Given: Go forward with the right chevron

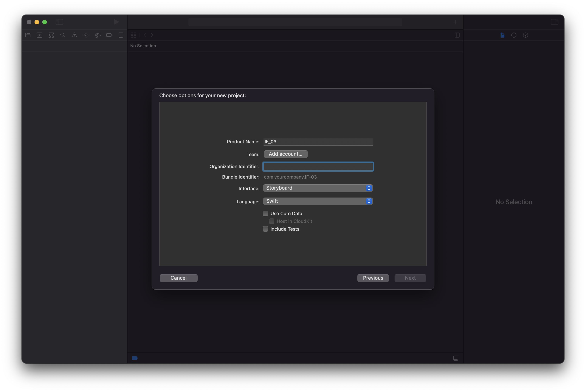Looking at the screenshot, I should (x=152, y=35).
